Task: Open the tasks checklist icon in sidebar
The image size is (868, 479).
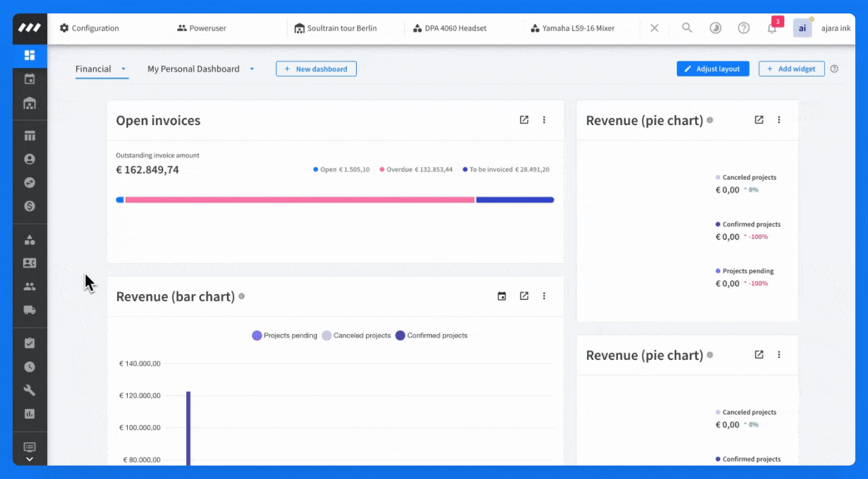Action: (29, 343)
